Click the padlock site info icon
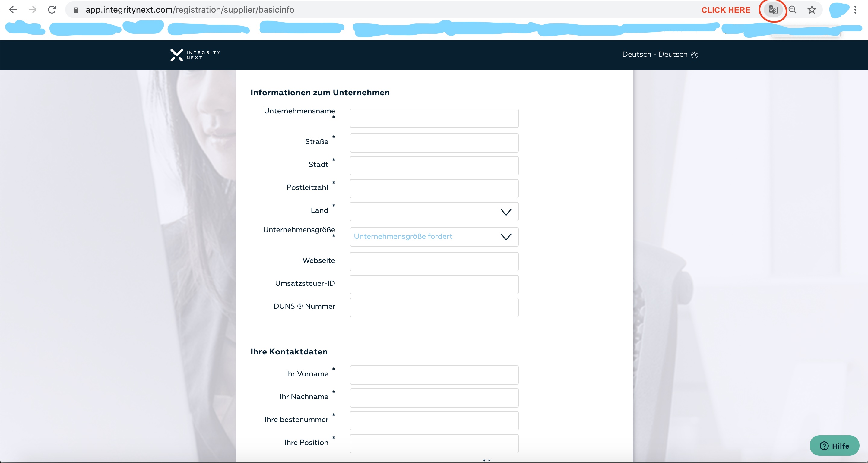 pyautogui.click(x=76, y=10)
